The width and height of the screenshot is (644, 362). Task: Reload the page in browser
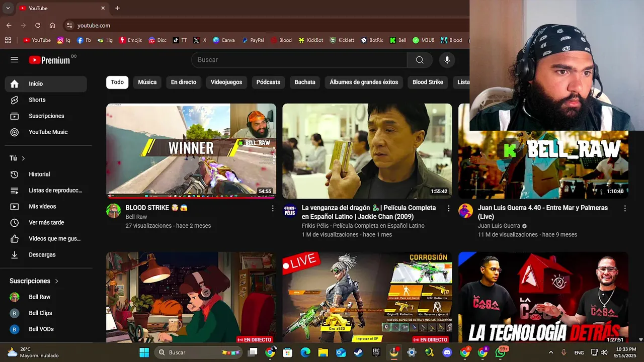[x=38, y=25]
